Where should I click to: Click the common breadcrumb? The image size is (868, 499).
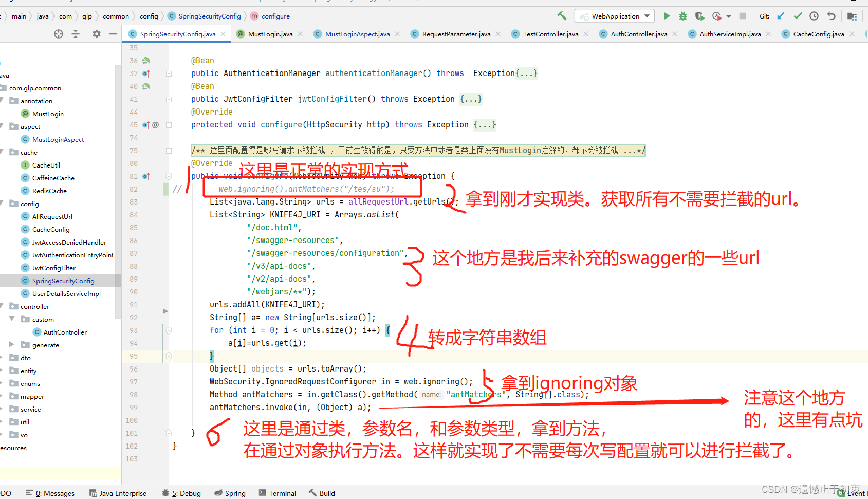pyautogui.click(x=116, y=16)
